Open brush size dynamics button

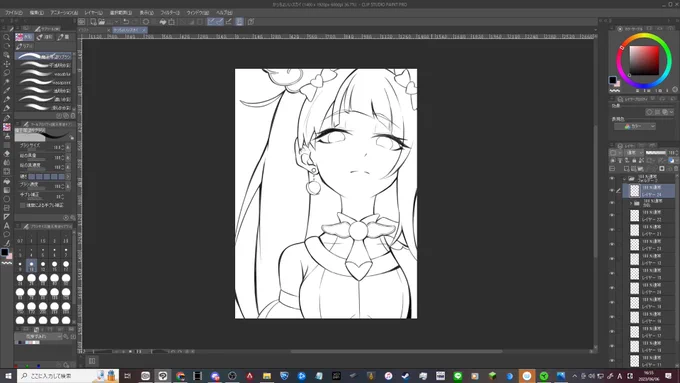(68, 147)
